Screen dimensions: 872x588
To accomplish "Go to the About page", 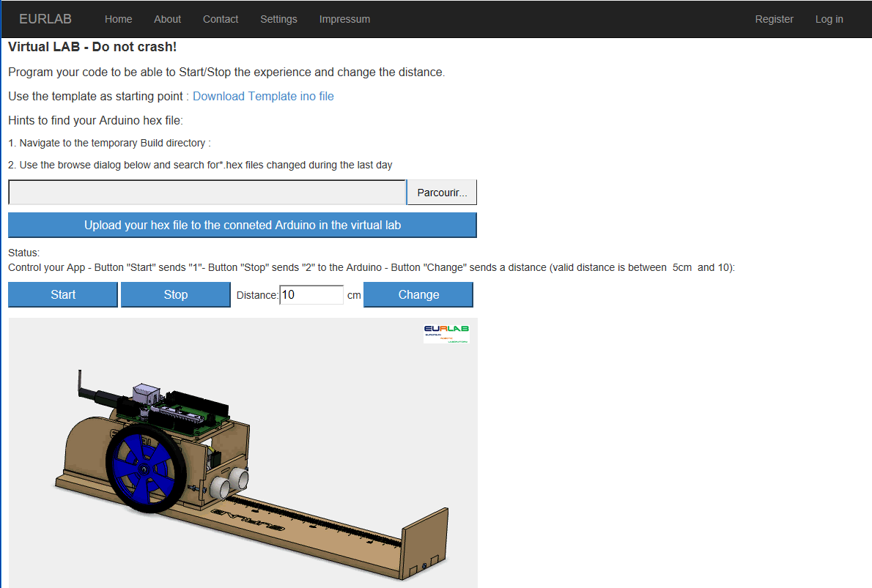I will 168,19.
